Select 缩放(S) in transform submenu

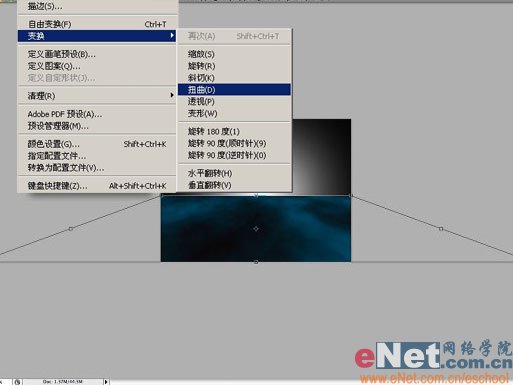coord(234,54)
